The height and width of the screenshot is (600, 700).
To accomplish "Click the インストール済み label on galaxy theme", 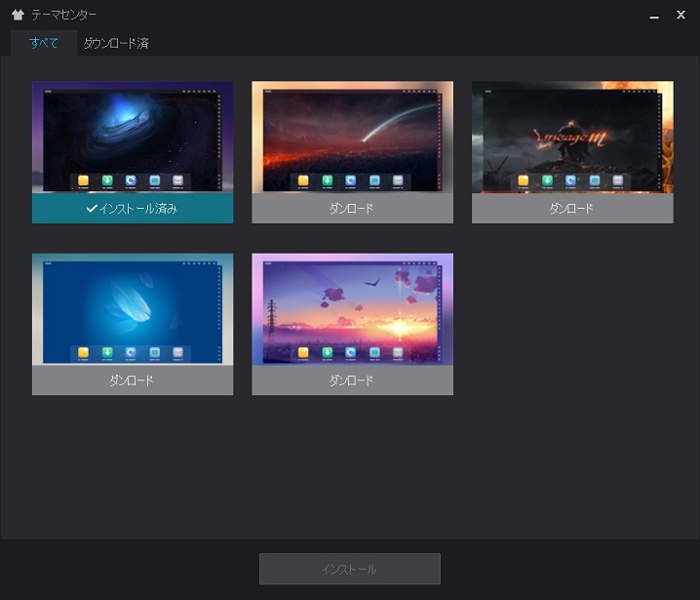I will [x=138, y=208].
